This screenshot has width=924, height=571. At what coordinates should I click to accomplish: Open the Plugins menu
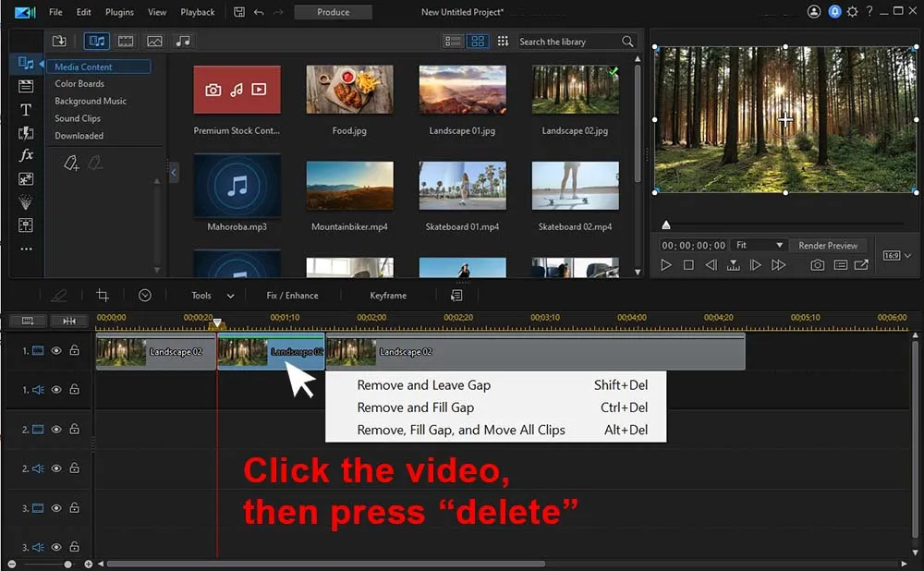pyautogui.click(x=119, y=12)
